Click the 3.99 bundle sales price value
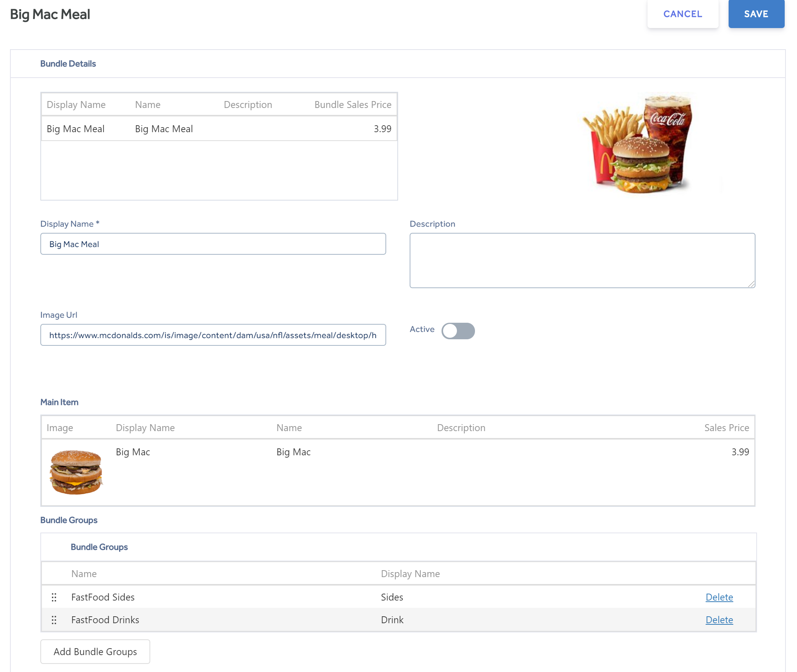 click(382, 129)
